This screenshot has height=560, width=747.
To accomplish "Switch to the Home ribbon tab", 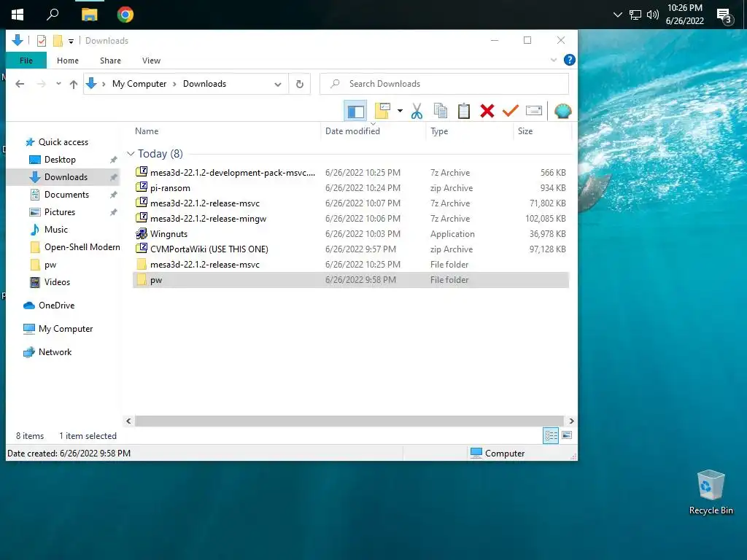I will point(68,61).
